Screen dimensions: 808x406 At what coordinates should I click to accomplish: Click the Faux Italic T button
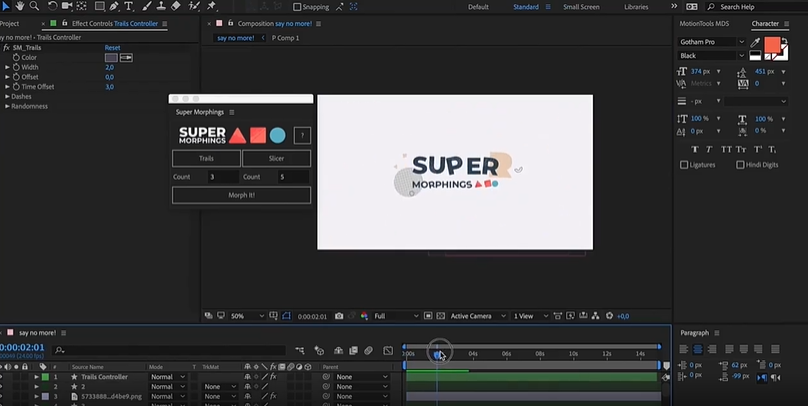[x=709, y=149]
